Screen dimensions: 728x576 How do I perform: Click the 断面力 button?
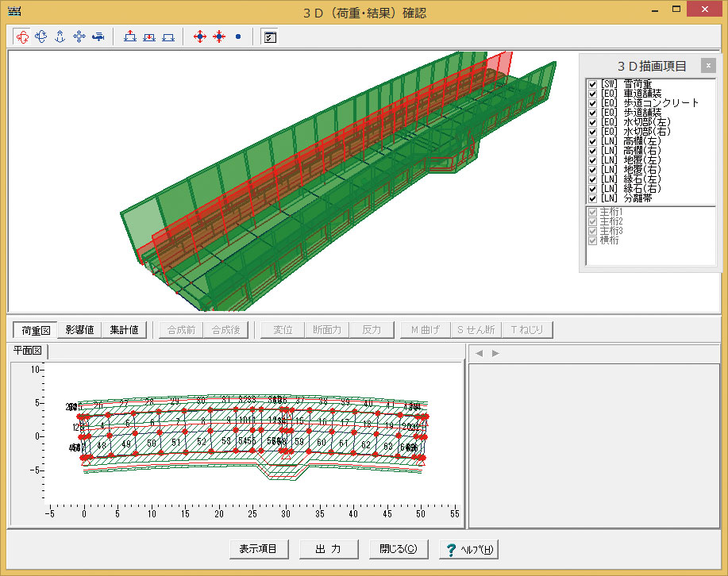pyautogui.click(x=327, y=330)
